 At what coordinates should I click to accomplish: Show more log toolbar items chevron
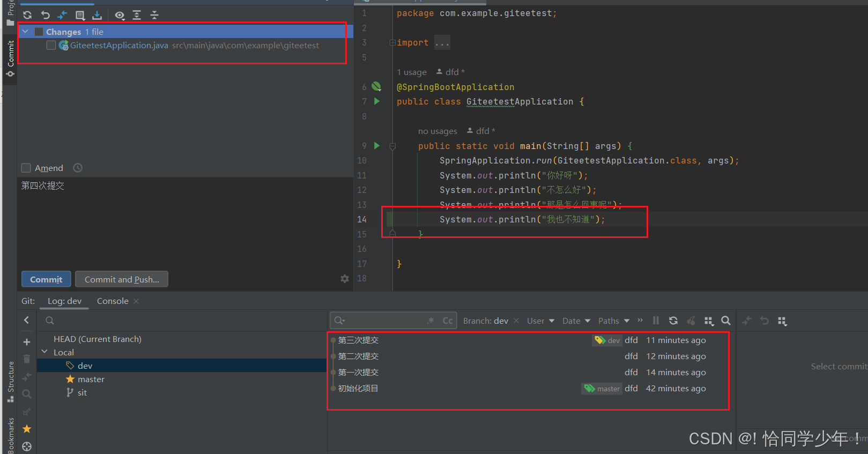tap(640, 321)
